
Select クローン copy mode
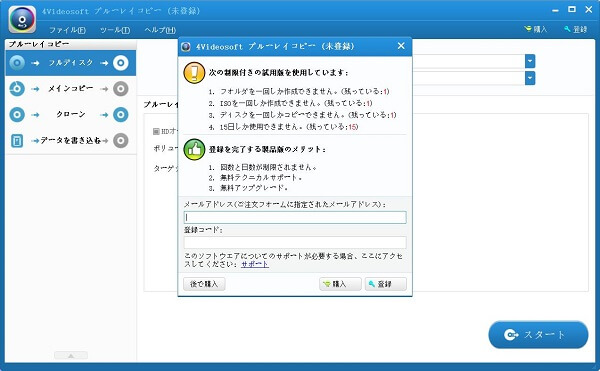[70, 114]
